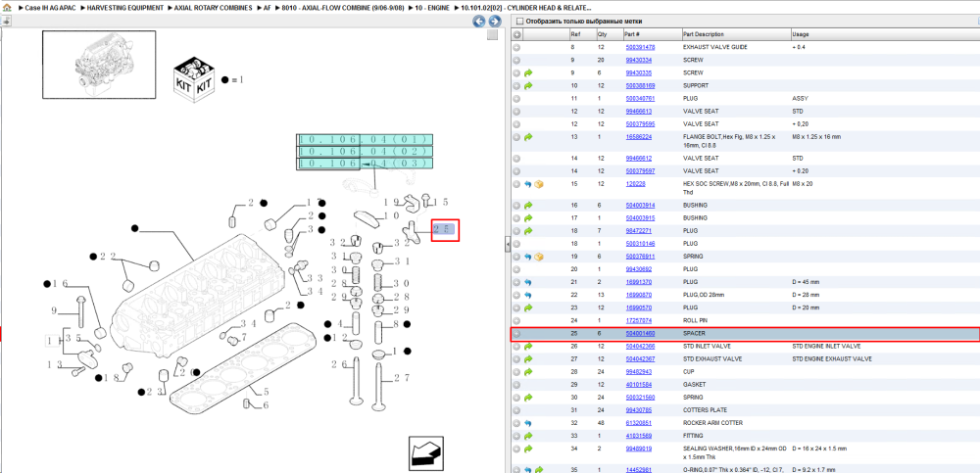Open diagram reference 10.106.04(02)

click(365, 152)
